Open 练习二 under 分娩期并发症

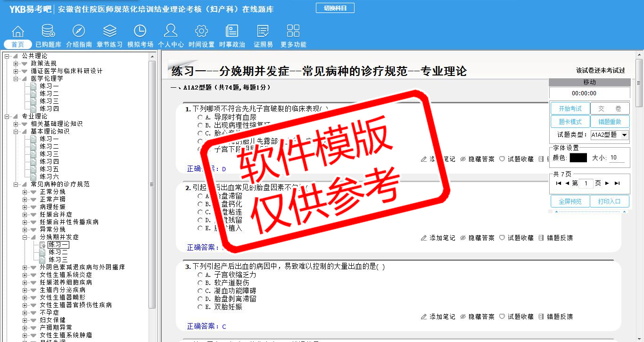click(x=58, y=252)
